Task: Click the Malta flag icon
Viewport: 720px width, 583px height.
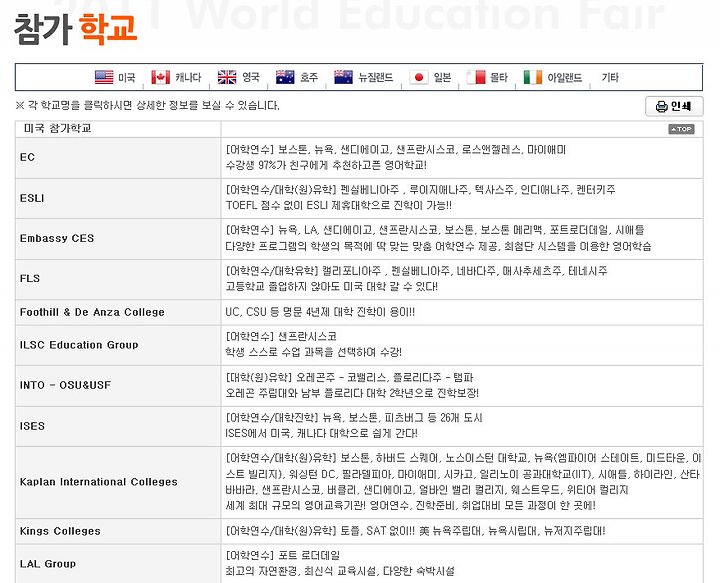Action: point(476,77)
